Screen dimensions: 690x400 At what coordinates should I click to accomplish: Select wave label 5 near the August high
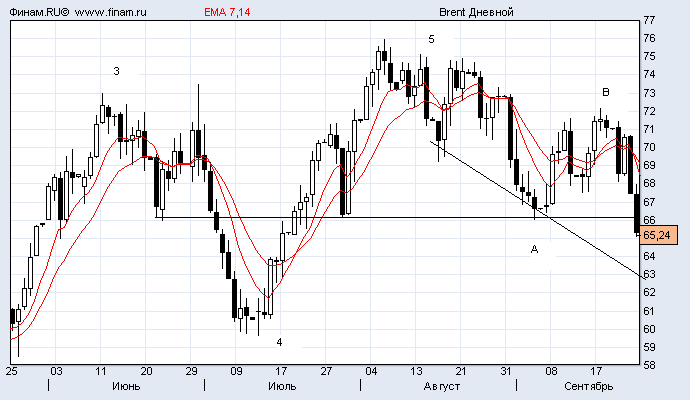(431, 40)
